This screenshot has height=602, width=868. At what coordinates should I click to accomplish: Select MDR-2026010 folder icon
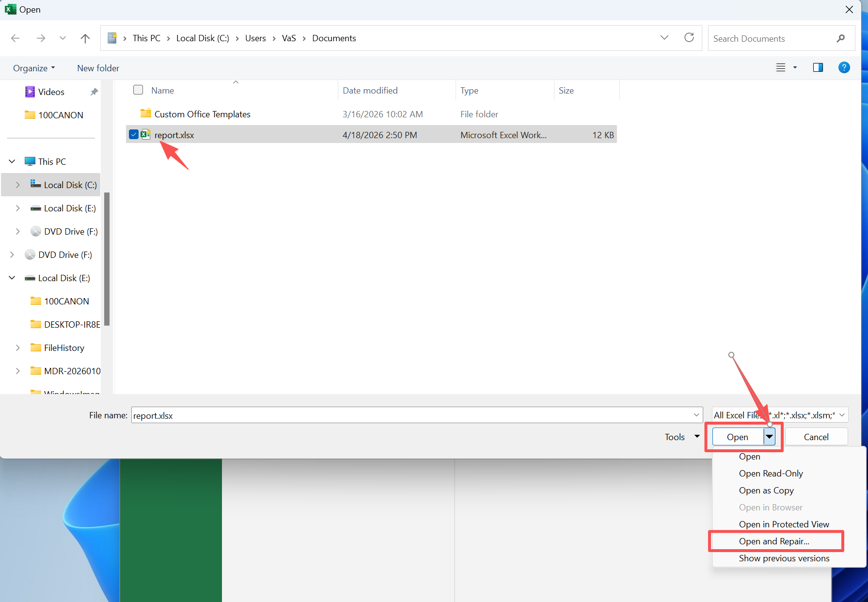click(36, 371)
